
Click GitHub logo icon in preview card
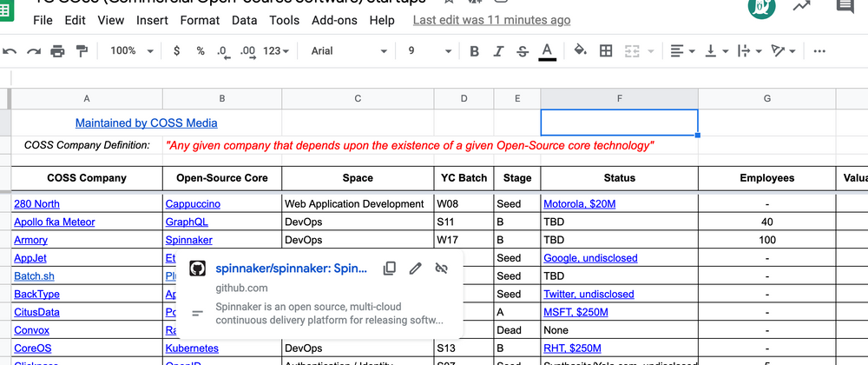click(x=197, y=269)
